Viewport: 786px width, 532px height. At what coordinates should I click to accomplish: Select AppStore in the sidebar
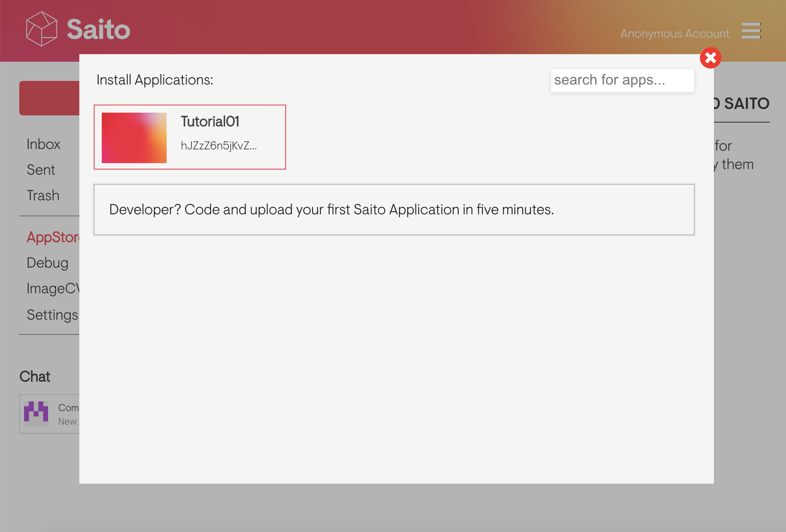click(x=53, y=237)
